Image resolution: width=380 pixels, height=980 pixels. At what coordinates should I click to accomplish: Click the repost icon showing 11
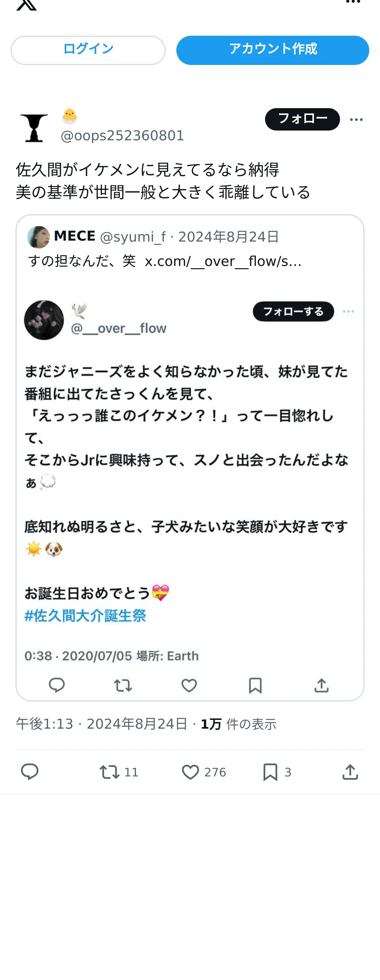click(x=118, y=772)
